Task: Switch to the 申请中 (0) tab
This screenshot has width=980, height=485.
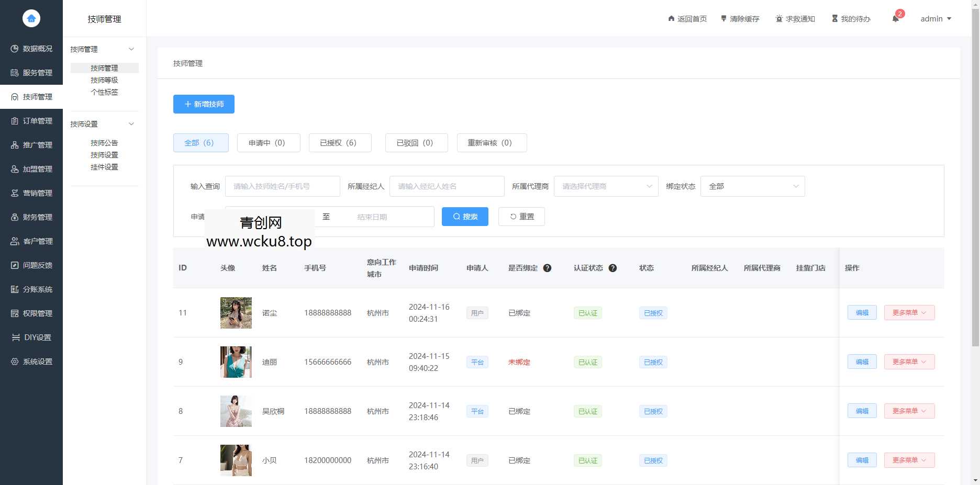Action: (269, 142)
